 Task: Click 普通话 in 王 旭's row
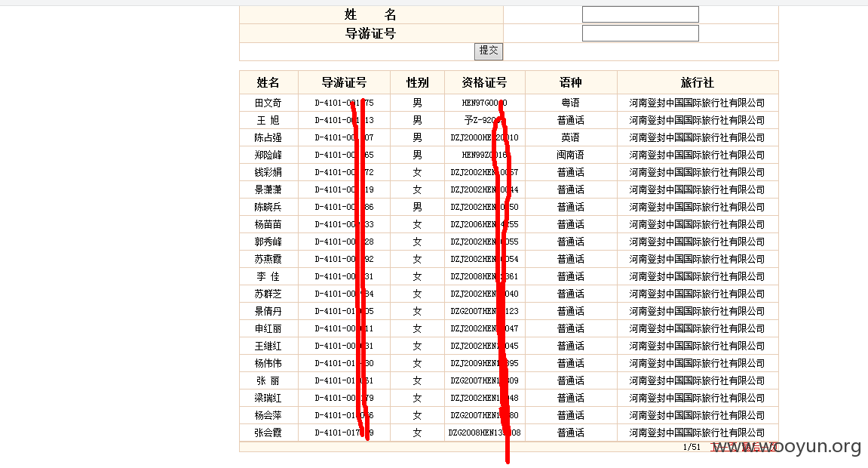571,120
